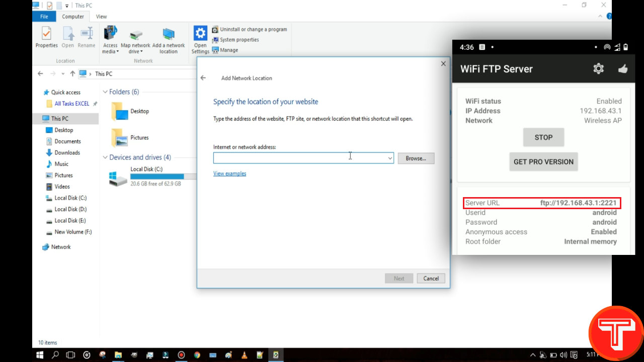
Task: Open Pictures folder in Folders section
Action: coord(120,138)
